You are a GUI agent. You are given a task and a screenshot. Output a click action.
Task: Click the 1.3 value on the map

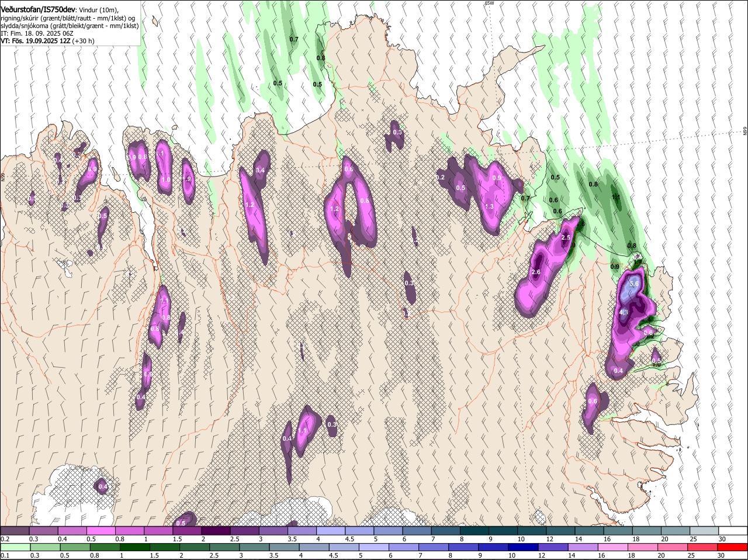pyautogui.click(x=489, y=206)
